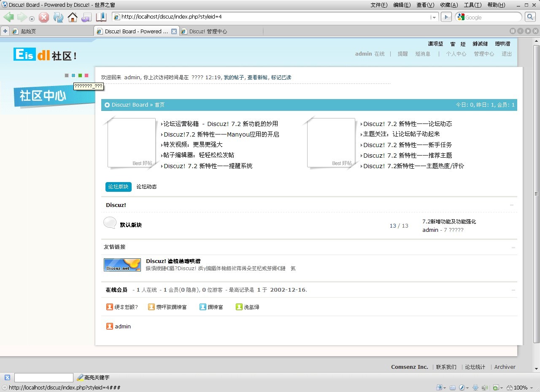Click the Eis dl 社区 logo

pyautogui.click(x=45, y=54)
